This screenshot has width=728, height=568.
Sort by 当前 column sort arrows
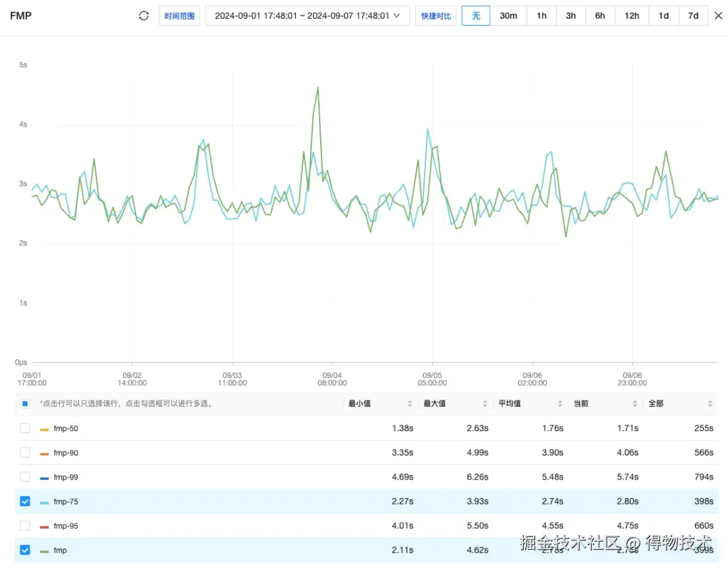coord(635,404)
